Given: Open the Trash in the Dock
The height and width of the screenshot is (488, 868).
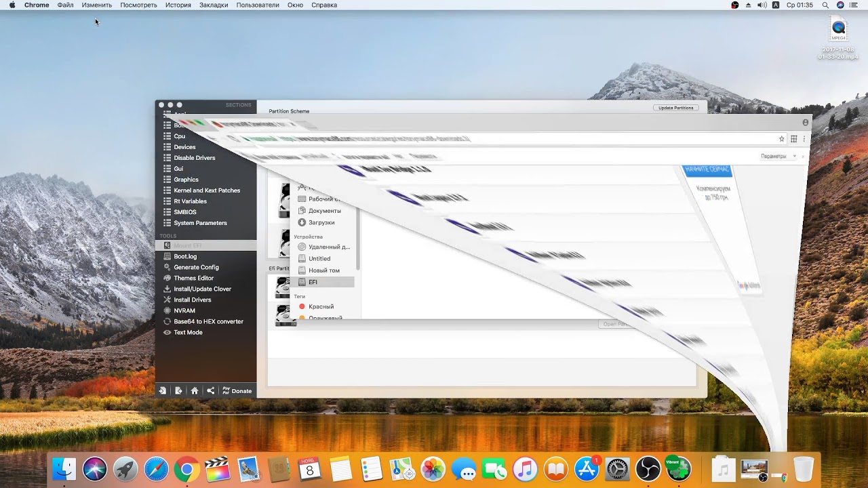Looking at the screenshot, I should tap(804, 468).
